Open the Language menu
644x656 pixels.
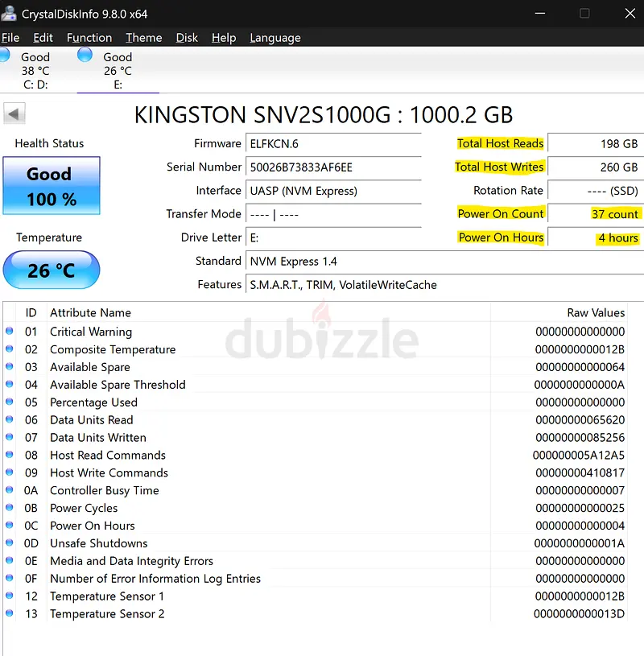pyautogui.click(x=275, y=38)
